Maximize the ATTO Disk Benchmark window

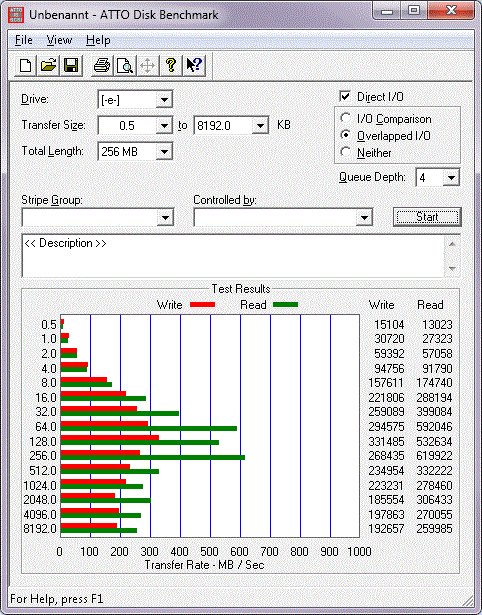tap(414, 11)
